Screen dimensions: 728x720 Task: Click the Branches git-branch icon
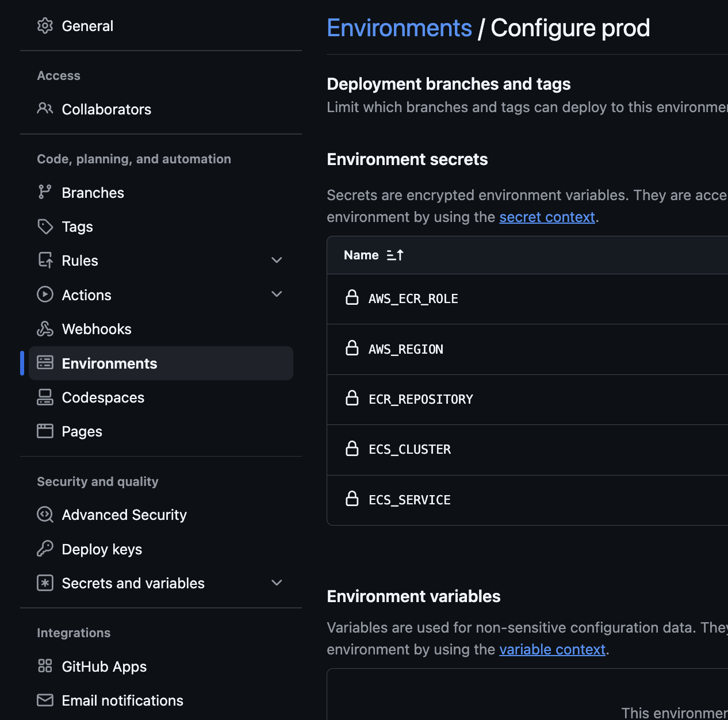[45, 192]
